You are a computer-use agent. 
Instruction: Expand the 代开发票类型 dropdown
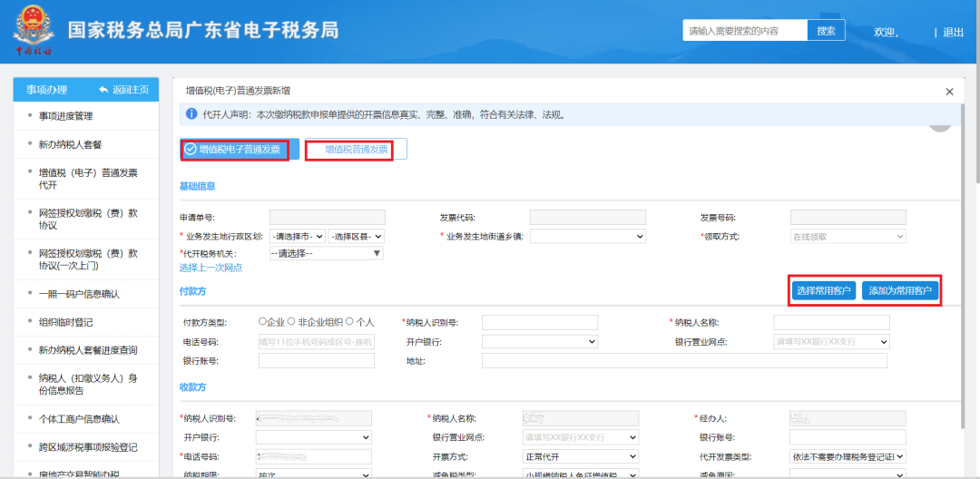click(848, 456)
